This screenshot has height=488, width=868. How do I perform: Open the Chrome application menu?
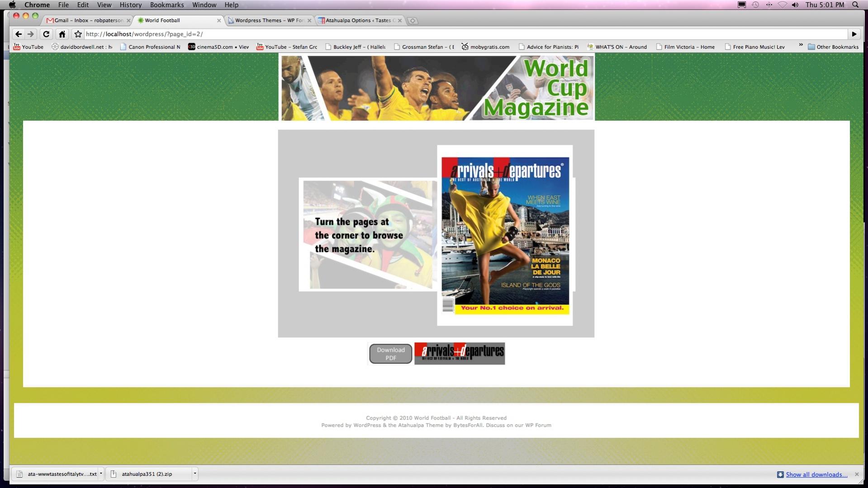click(x=37, y=5)
